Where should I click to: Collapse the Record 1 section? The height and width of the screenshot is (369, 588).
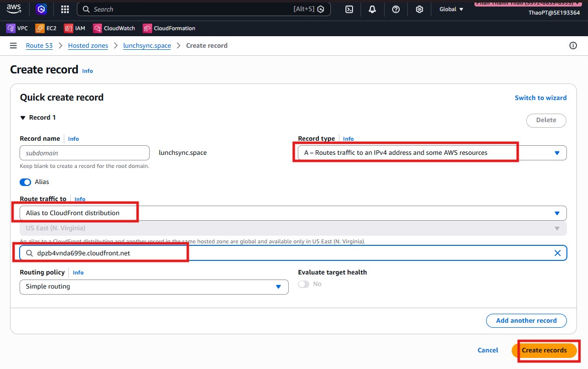[x=23, y=118]
